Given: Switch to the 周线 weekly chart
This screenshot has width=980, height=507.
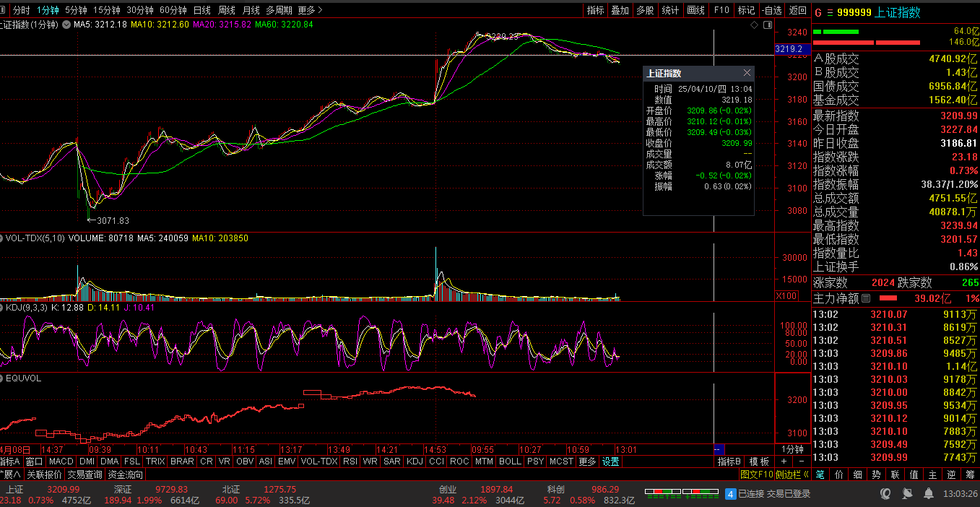Looking at the screenshot, I should pos(227,10).
